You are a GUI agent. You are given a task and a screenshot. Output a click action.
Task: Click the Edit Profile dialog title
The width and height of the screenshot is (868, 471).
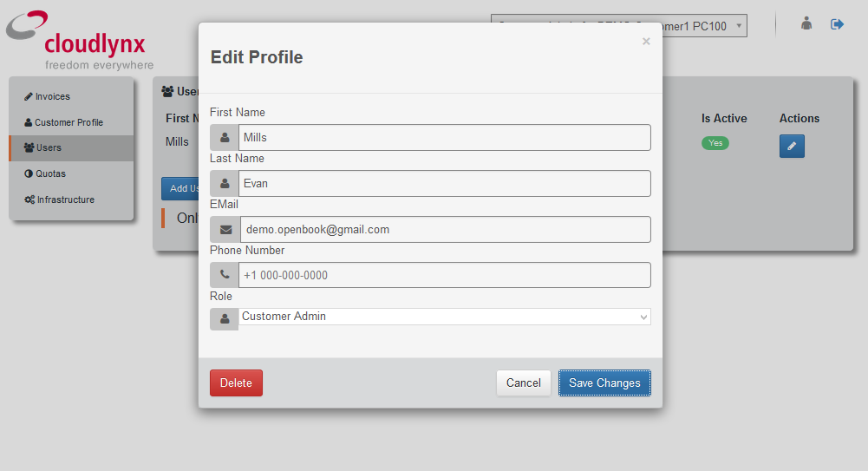pyautogui.click(x=257, y=57)
